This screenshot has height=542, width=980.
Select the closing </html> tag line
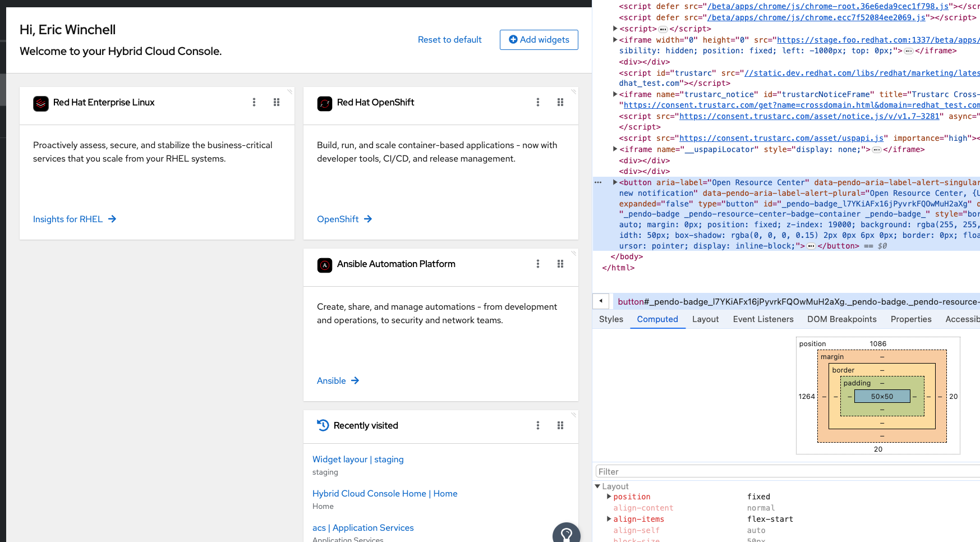pos(618,268)
